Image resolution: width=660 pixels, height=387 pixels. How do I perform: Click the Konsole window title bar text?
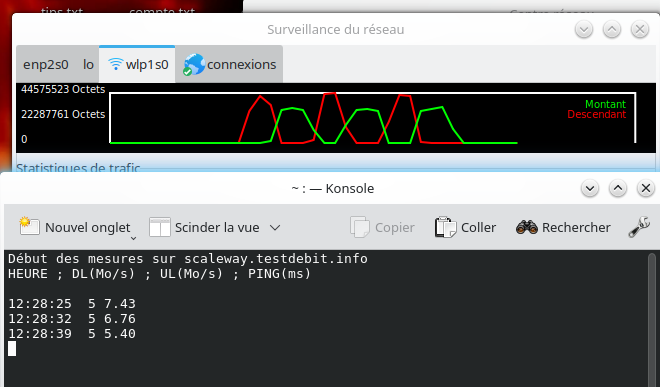click(333, 188)
